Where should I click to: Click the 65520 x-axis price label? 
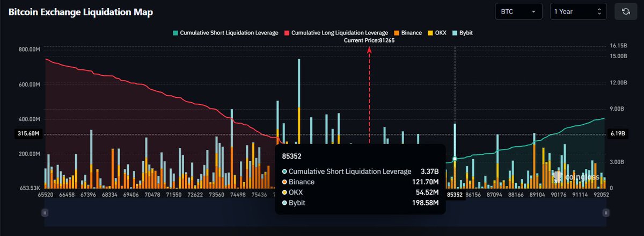click(45, 195)
